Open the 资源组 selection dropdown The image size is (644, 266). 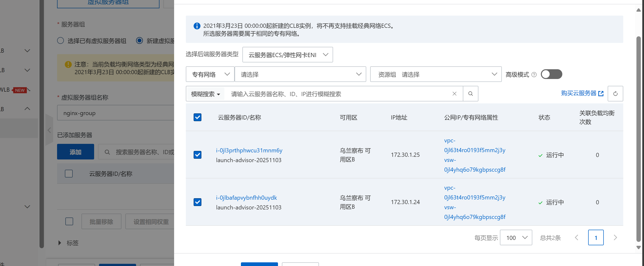[436, 74]
